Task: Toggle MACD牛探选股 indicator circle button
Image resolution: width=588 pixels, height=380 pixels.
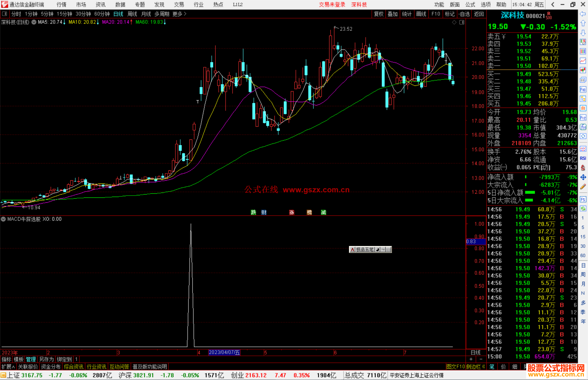Action: click(3, 219)
